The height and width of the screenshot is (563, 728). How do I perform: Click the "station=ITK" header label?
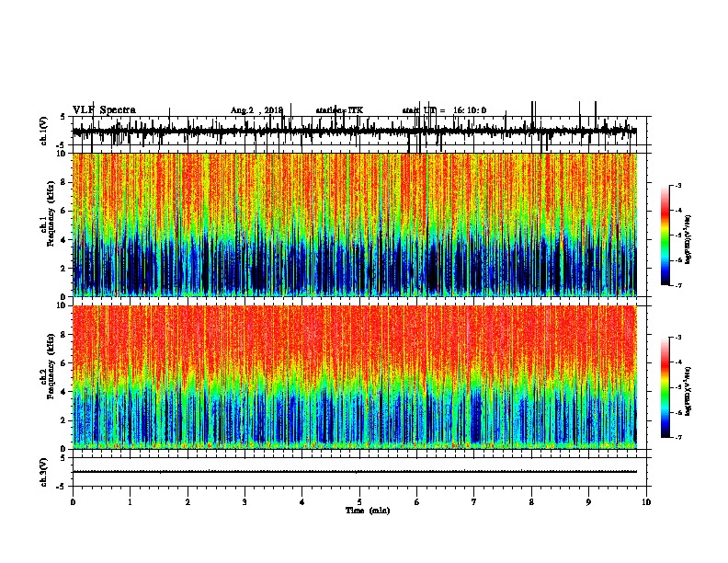(339, 110)
